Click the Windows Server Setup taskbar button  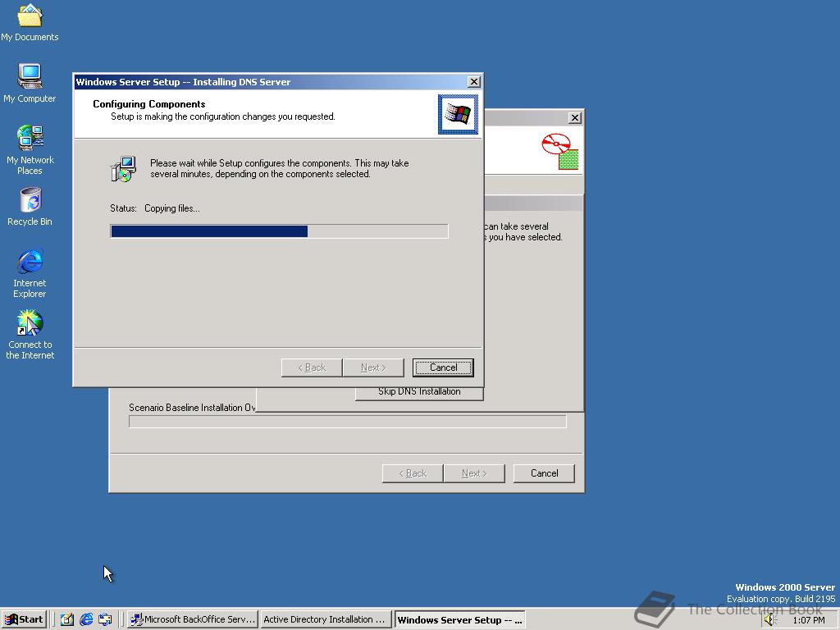pos(459,620)
